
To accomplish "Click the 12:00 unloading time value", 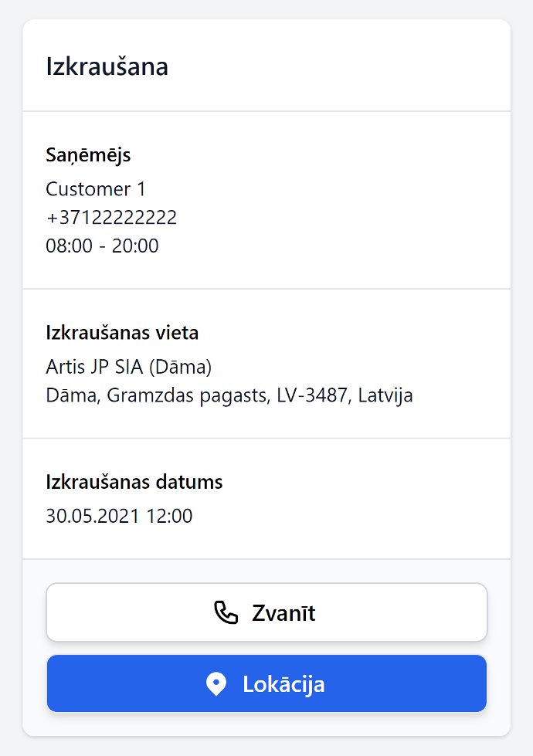I will [x=169, y=516].
